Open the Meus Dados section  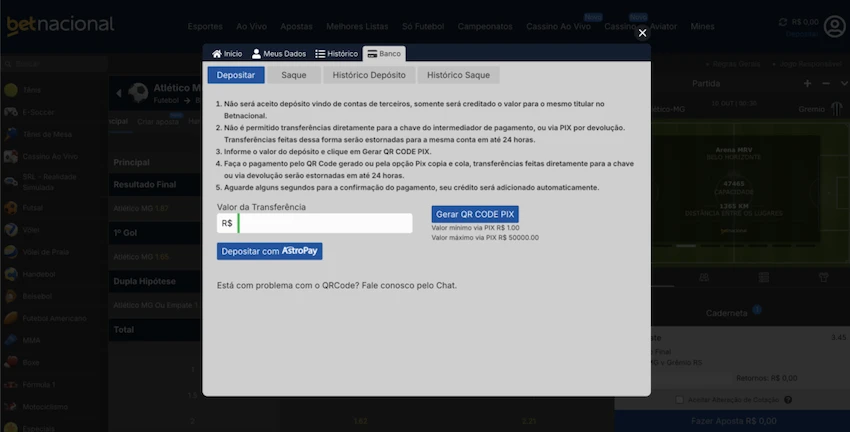[279, 54]
